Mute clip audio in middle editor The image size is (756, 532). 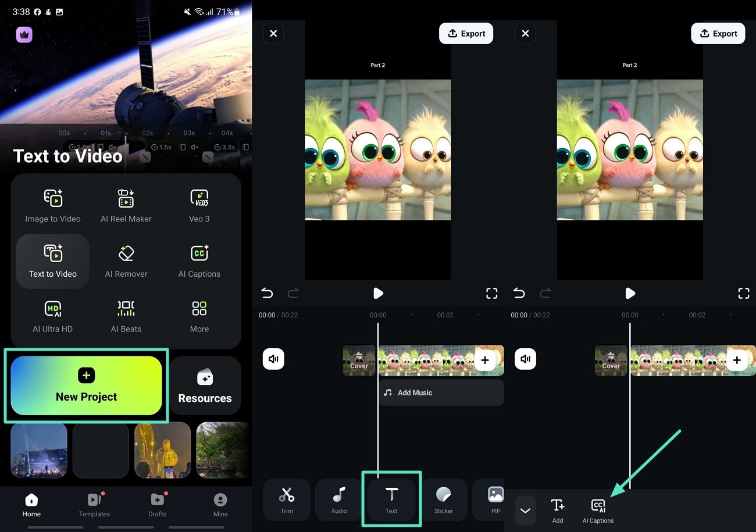[x=273, y=359]
